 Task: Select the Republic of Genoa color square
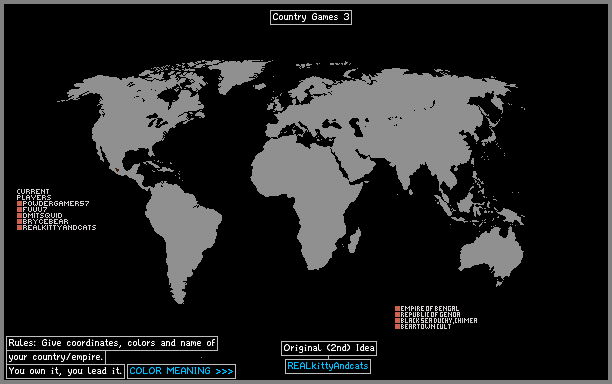pyautogui.click(x=397, y=315)
